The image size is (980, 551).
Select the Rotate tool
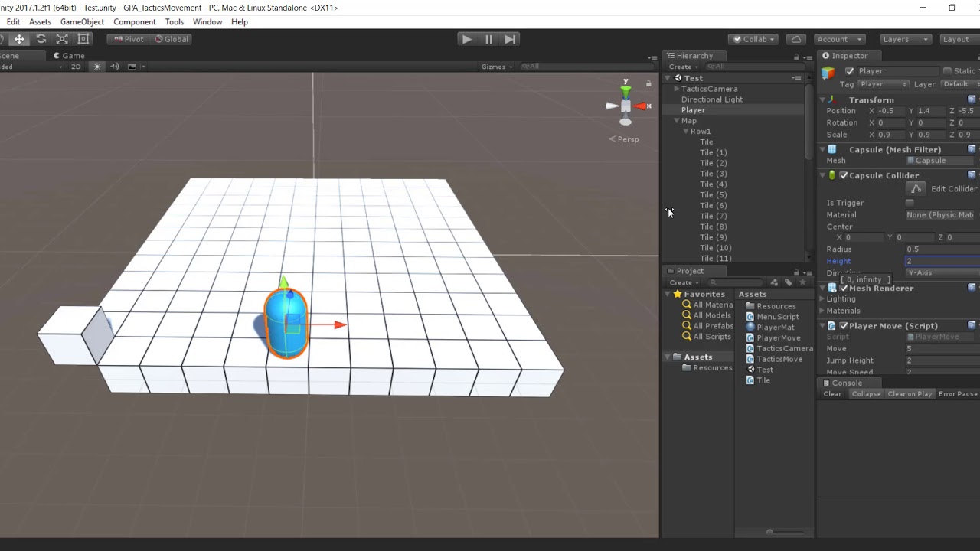point(41,39)
